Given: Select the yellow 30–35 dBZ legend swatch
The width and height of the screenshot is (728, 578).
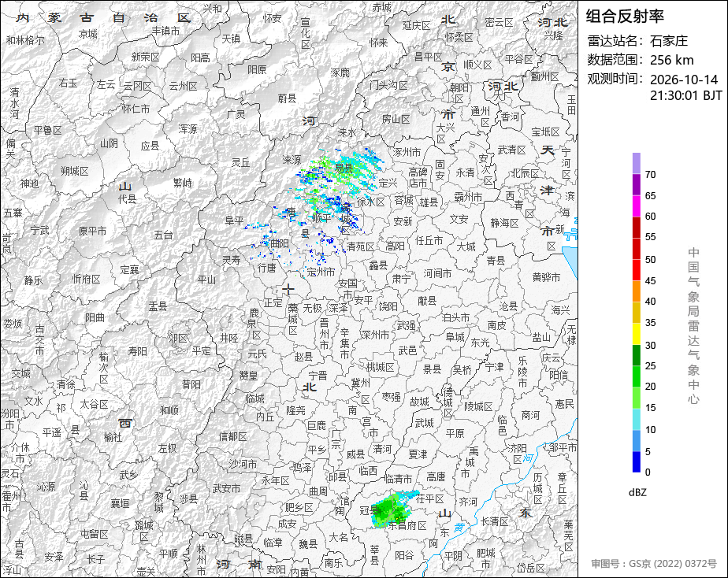Looking at the screenshot, I should [x=637, y=334].
